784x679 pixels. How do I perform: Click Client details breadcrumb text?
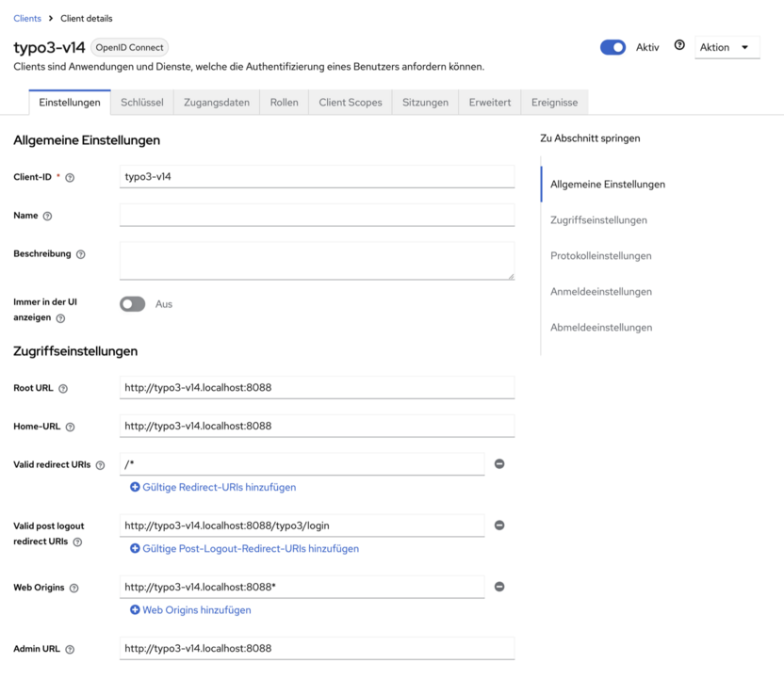87,19
